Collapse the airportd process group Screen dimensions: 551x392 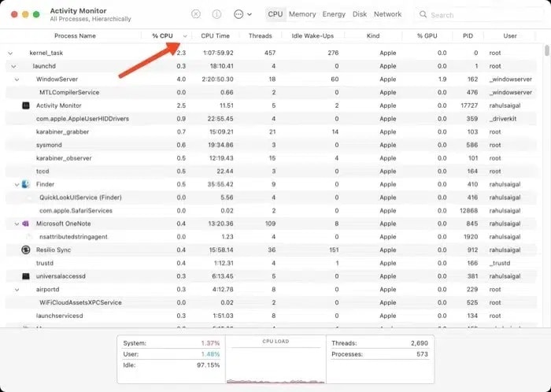tap(17, 290)
